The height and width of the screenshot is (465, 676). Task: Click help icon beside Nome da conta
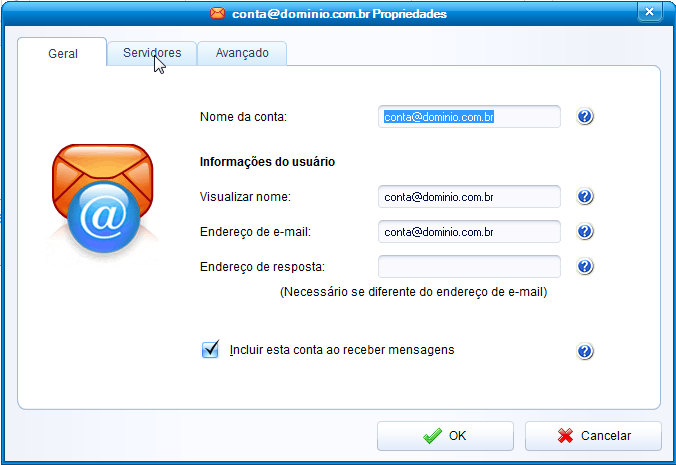pos(585,116)
